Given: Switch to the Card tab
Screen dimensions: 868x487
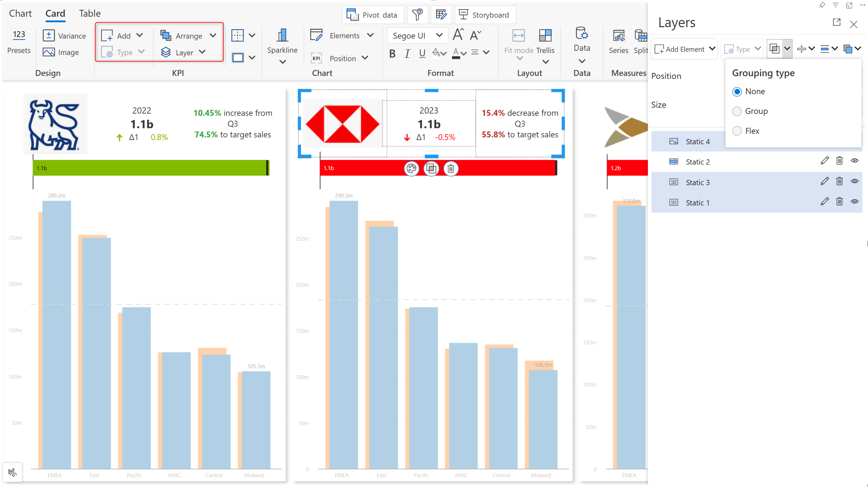Looking at the screenshot, I should [x=55, y=13].
